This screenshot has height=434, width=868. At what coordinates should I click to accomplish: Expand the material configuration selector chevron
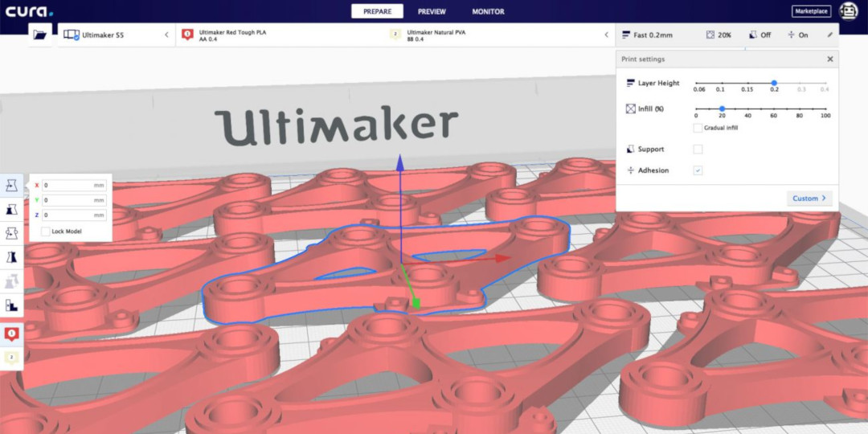[606, 35]
